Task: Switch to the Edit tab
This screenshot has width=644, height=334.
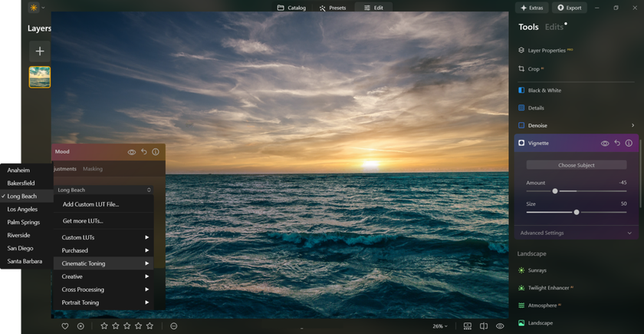Action: [373, 8]
